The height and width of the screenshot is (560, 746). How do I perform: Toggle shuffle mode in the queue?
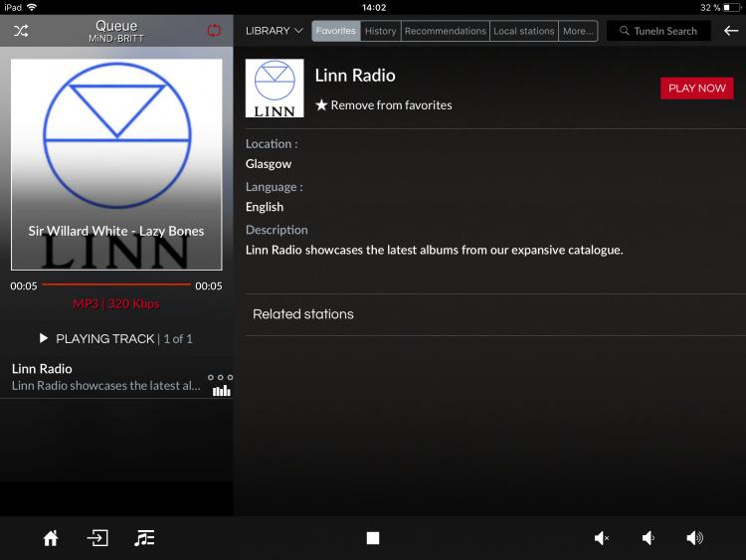(21, 31)
